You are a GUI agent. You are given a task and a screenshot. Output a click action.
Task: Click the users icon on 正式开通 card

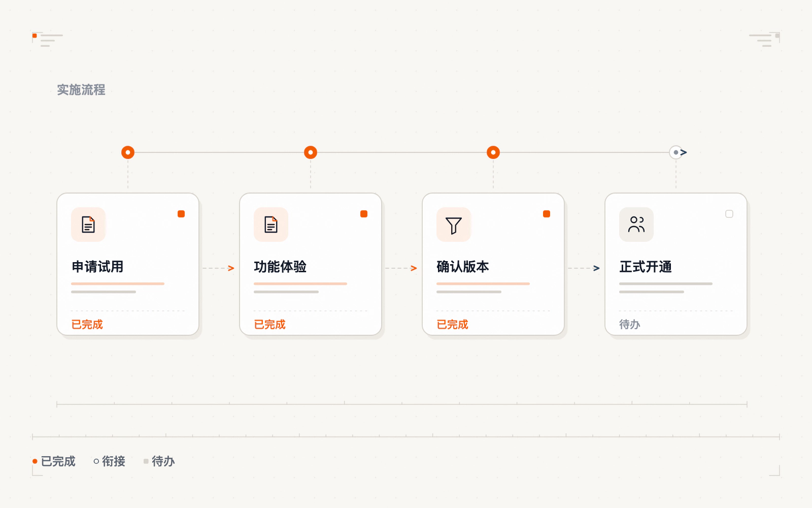tap(636, 225)
